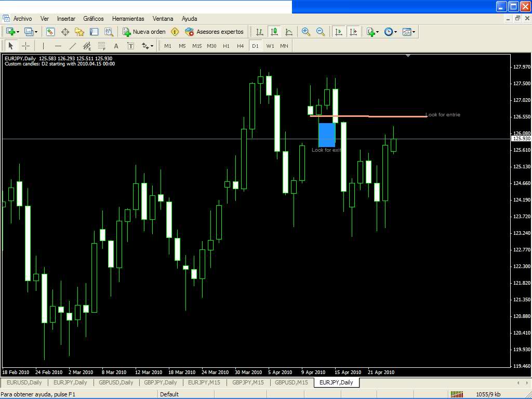This screenshot has height=399, width=532.
Task: Open the Gráficos menu
Action: [94, 19]
